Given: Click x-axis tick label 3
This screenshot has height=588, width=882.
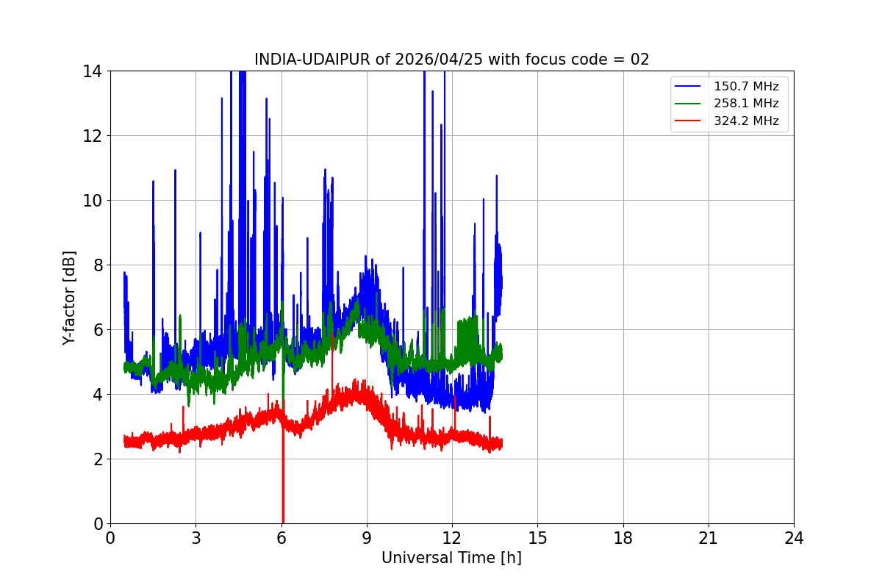Looking at the screenshot, I should 196,538.
